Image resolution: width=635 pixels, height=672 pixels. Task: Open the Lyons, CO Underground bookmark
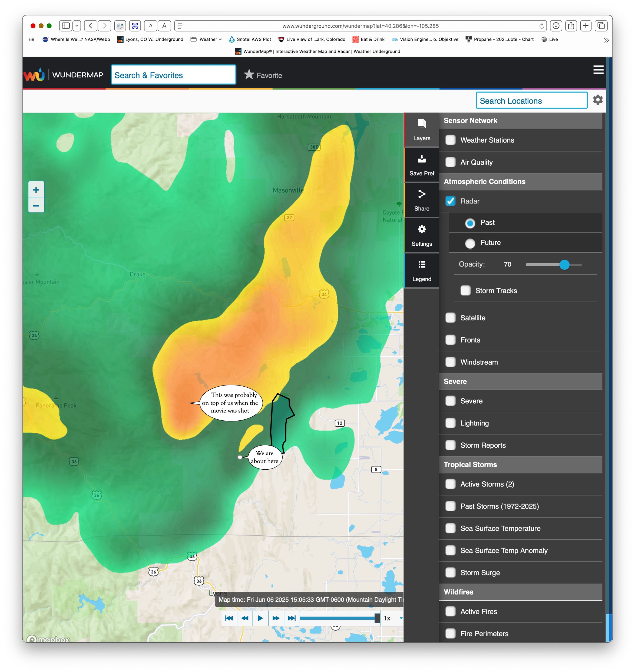click(150, 39)
